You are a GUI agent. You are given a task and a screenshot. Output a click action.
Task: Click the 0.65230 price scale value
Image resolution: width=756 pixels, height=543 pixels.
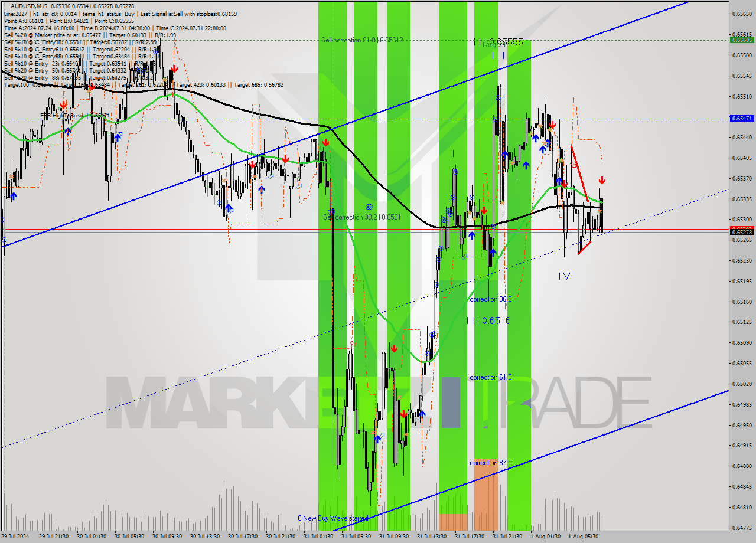[x=741, y=260]
